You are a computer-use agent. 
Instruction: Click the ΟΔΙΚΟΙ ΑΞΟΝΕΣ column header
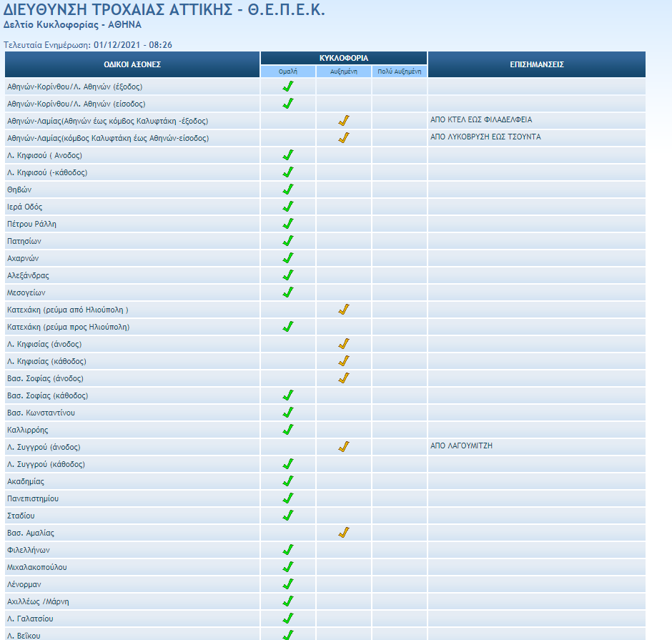pyautogui.click(x=132, y=64)
